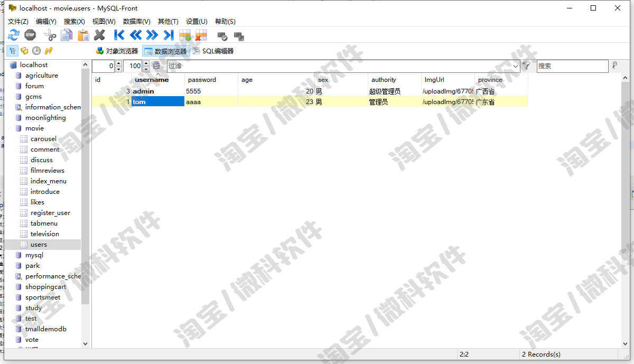Toggle the yellow explorer panel icon
634x364 pixels.
[x=49, y=51]
